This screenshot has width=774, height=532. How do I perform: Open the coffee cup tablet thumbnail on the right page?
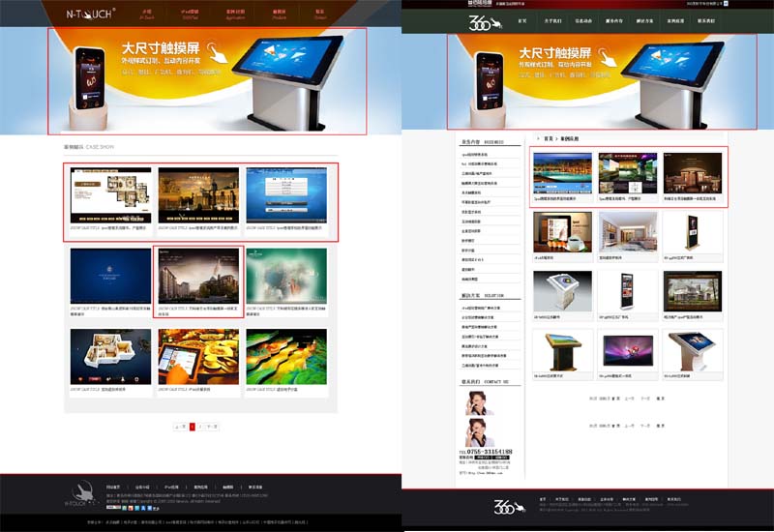pyautogui.click(x=560, y=232)
